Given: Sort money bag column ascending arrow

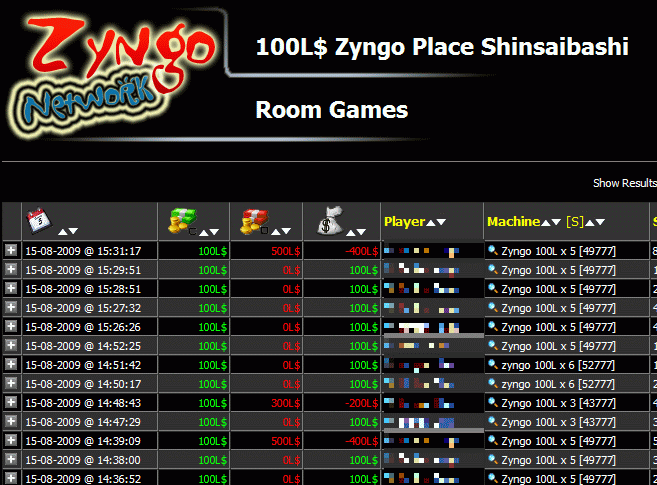Looking at the screenshot, I should [x=351, y=232].
